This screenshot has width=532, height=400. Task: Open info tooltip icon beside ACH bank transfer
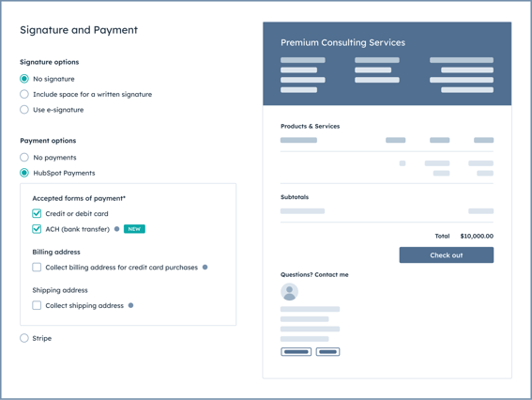pyautogui.click(x=116, y=229)
